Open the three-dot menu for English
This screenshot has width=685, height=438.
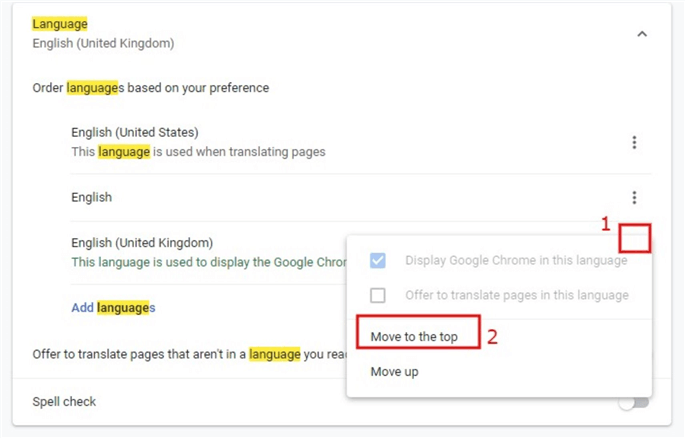pyautogui.click(x=634, y=198)
